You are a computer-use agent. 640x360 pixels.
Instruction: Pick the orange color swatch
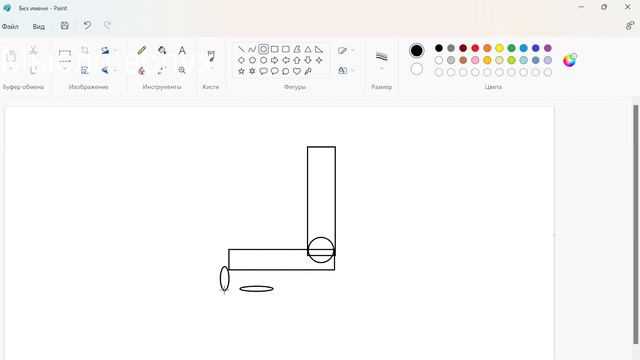(x=487, y=48)
